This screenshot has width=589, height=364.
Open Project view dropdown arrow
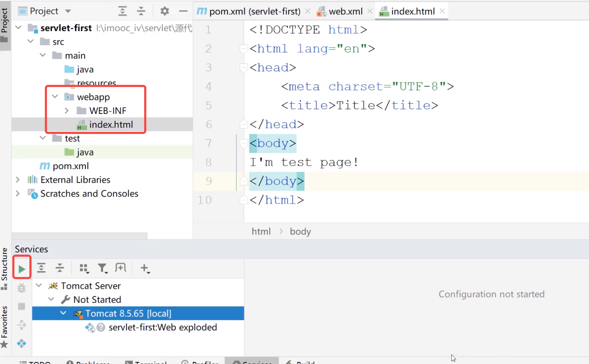(68, 11)
